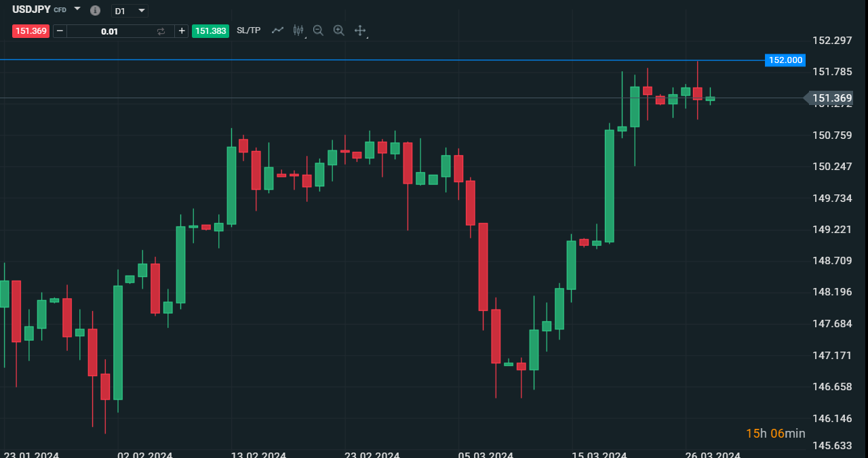This screenshot has height=458, width=868.
Task: Select the blue 152.000 price line label
Action: click(x=785, y=60)
